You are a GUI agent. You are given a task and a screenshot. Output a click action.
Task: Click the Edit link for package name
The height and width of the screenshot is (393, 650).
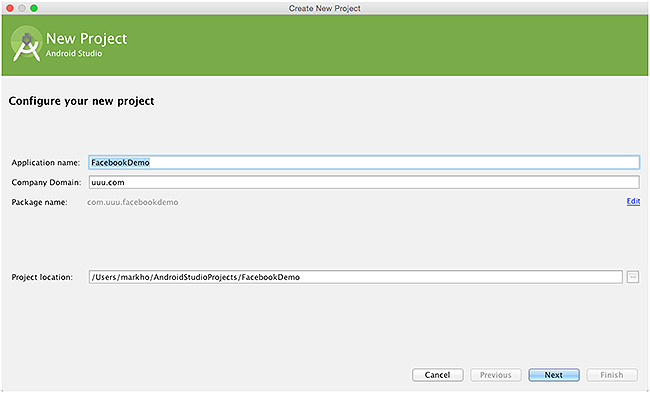633,201
